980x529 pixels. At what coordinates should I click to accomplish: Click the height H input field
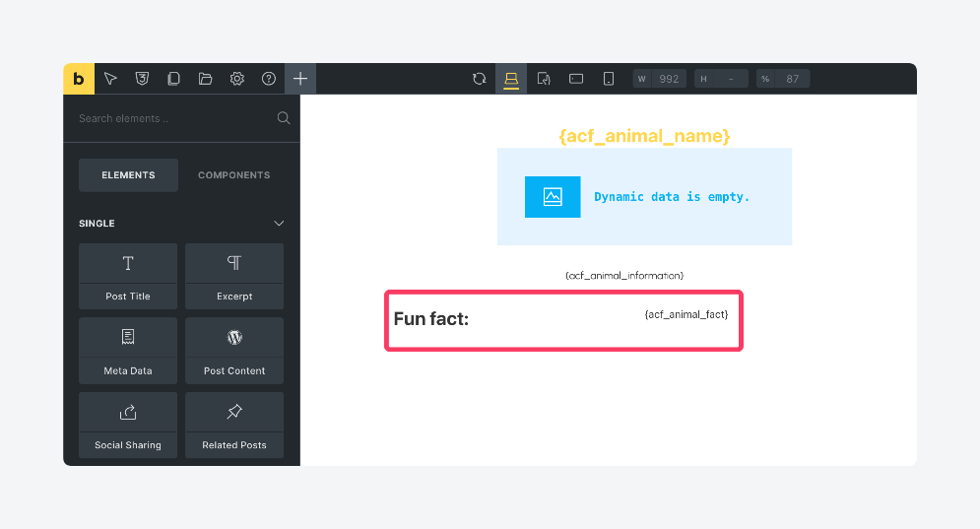click(721, 79)
